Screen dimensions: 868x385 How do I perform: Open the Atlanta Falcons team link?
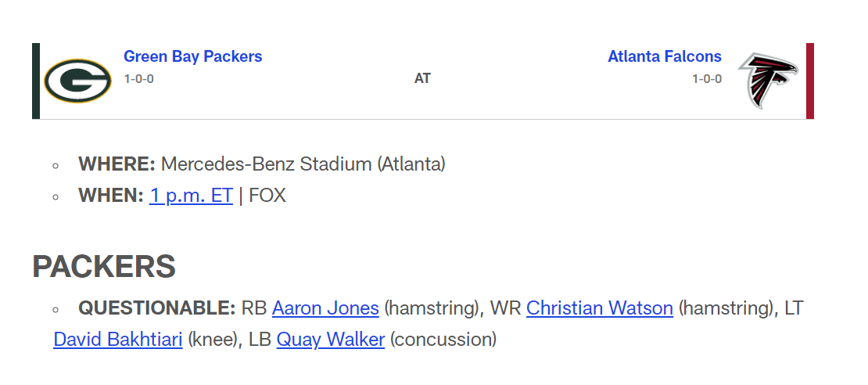coord(664,56)
